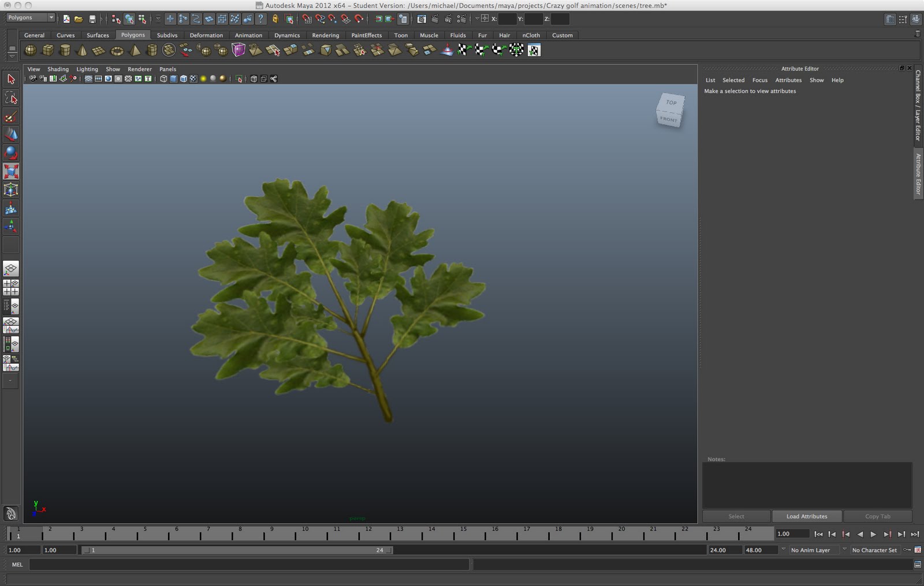This screenshot has width=924, height=586.
Task: Switch to the Rendering shelf tab
Action: [x=325, y=35]
